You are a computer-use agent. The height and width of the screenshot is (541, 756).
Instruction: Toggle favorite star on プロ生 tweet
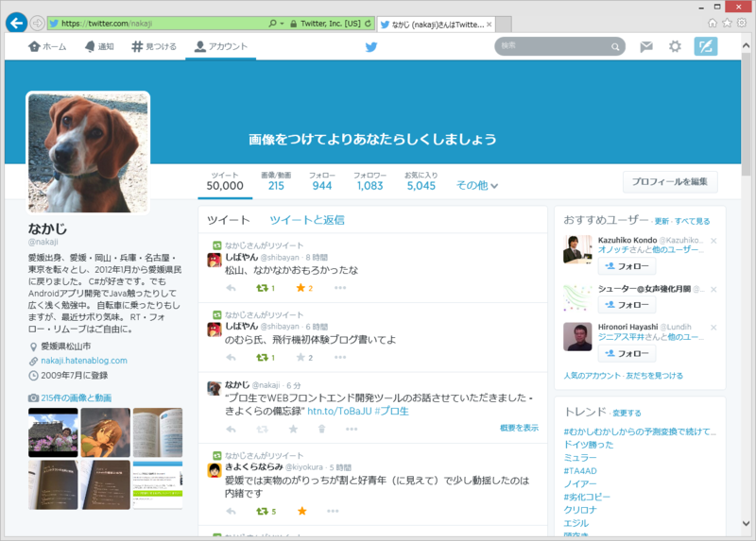[x=293, y=429]
